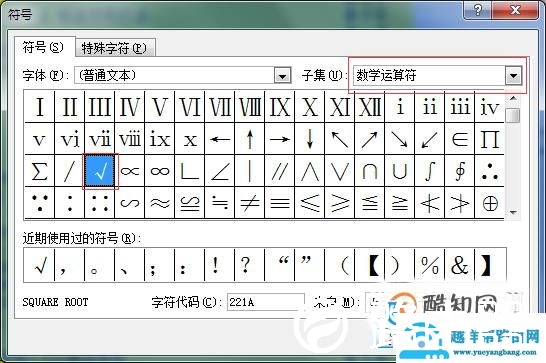Pick the circled plus symbol
Viewport: 546px width, 363px height.
coord(490,203)
